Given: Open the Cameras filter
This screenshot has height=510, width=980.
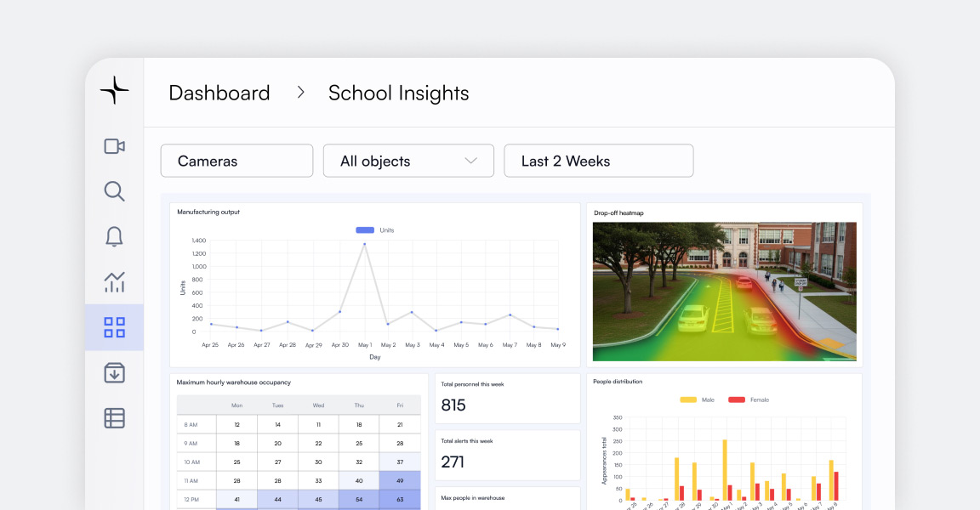Looking at the screenshot, I should click(236, 161).
